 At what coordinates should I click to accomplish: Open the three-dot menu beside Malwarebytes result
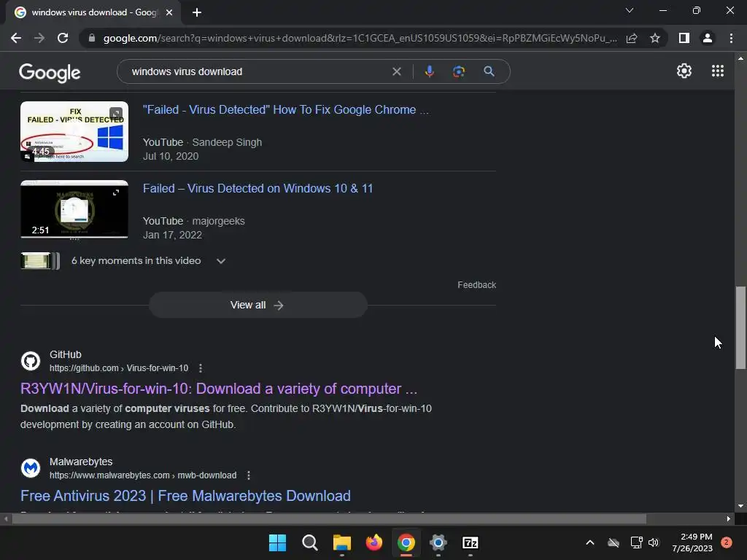point(249,475)
